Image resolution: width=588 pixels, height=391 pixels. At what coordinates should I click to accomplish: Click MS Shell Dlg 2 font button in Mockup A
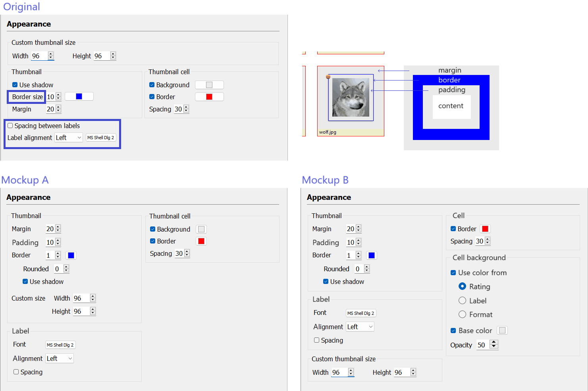click(60, 345)
